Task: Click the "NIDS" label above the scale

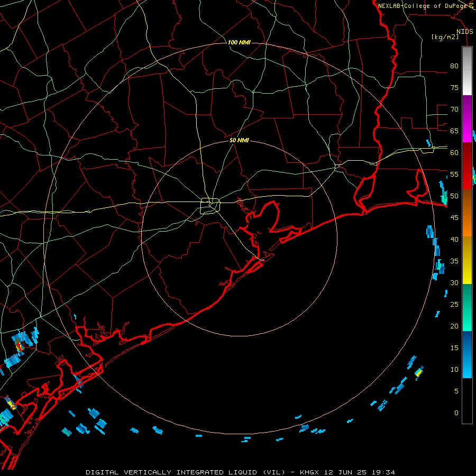Action: coord(465,32)
